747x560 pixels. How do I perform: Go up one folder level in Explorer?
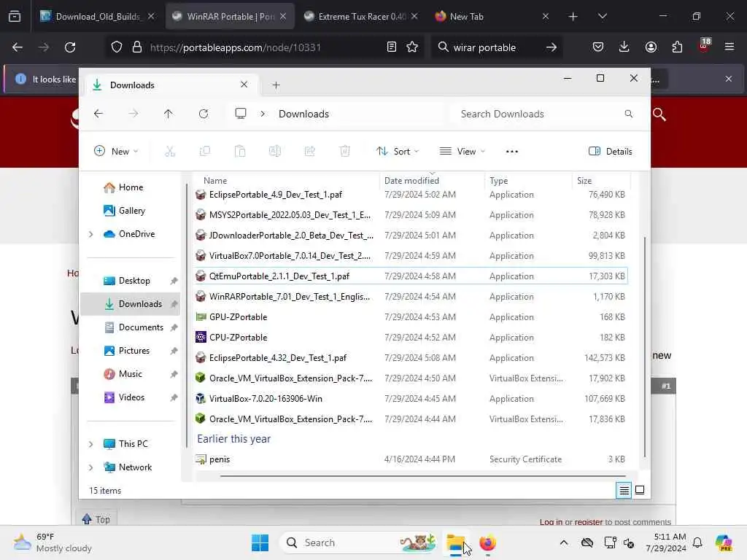coord(169,114)
